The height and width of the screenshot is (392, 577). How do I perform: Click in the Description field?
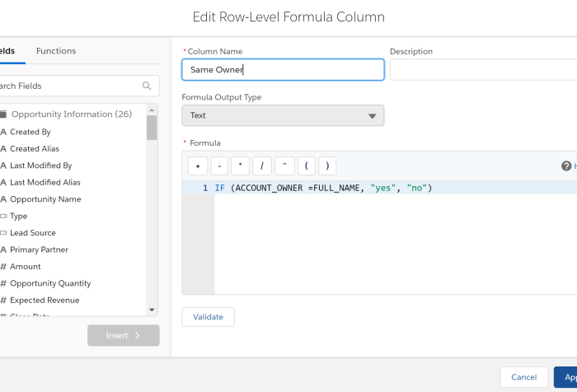482,70
